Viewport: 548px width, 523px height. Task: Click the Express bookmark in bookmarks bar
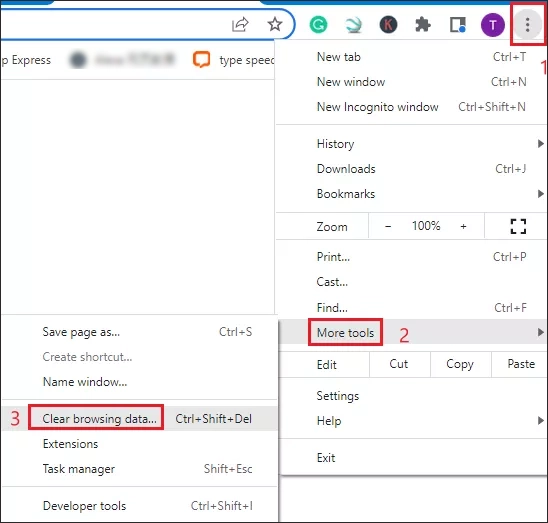27,60
